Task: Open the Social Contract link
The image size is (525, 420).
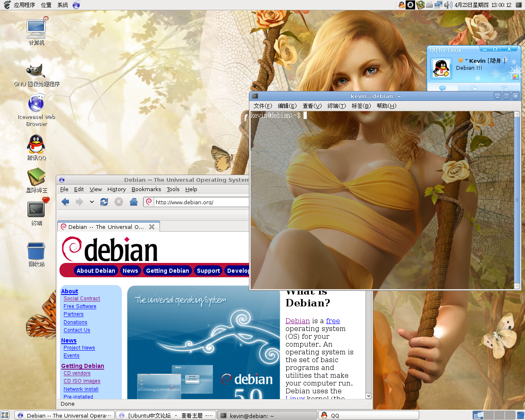Action: click(x=82, y=299)
